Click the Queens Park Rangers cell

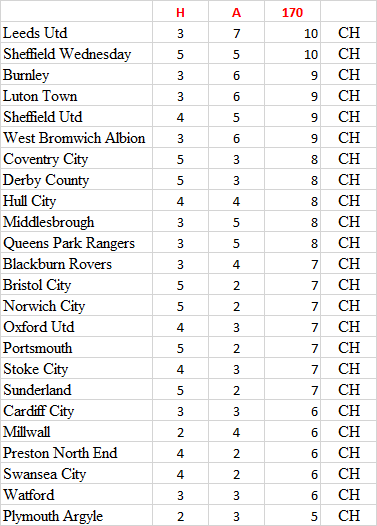[77, 243]
